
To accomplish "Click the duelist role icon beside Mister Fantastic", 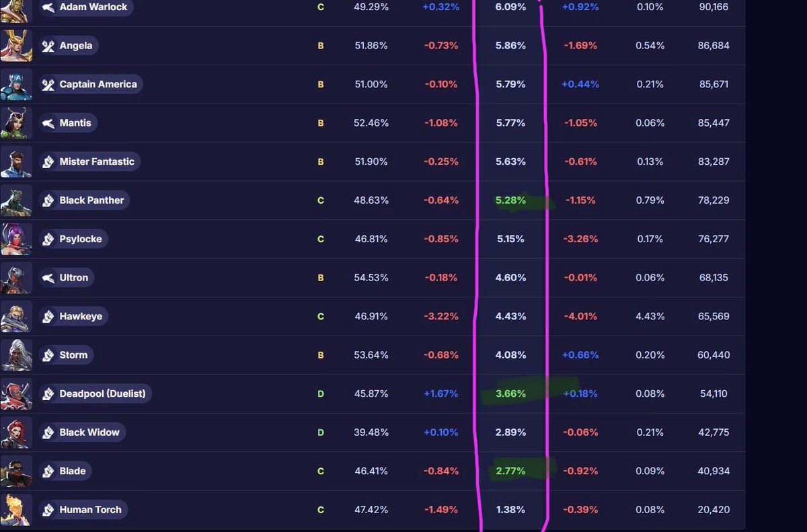I will (48, 162).
